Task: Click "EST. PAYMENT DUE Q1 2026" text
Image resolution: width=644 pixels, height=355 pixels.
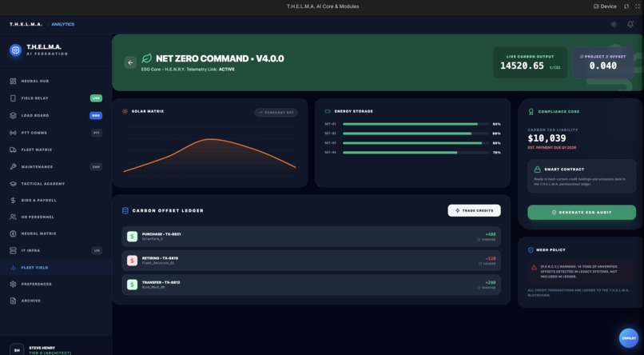Action: tap(551, 147)
